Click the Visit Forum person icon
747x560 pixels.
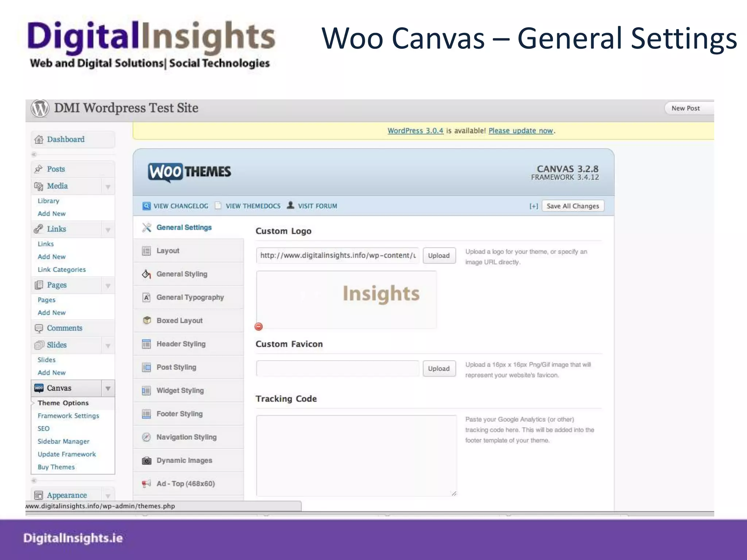[x=290, y=205]
